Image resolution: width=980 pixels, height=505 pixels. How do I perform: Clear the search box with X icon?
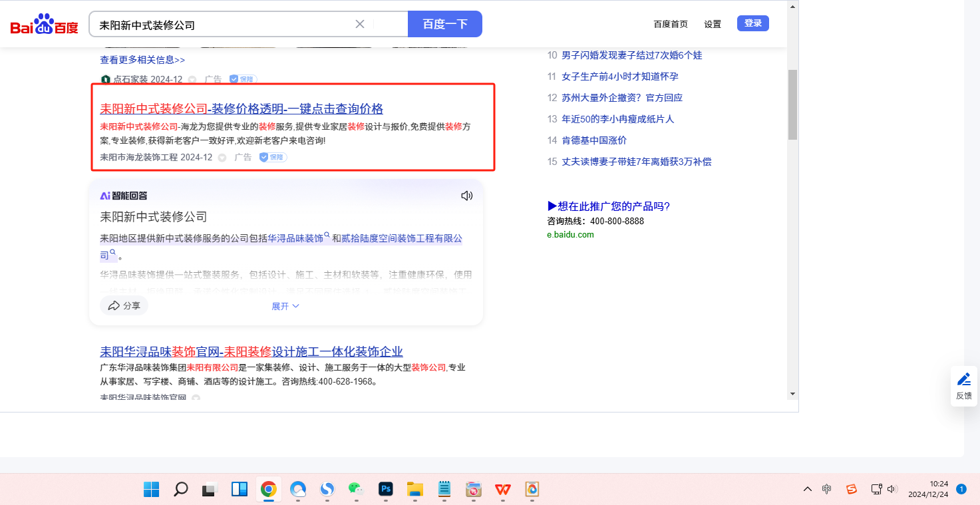360,24
